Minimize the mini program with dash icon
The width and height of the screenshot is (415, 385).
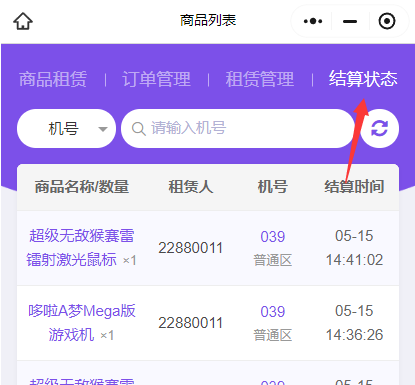tap(350, 21)
